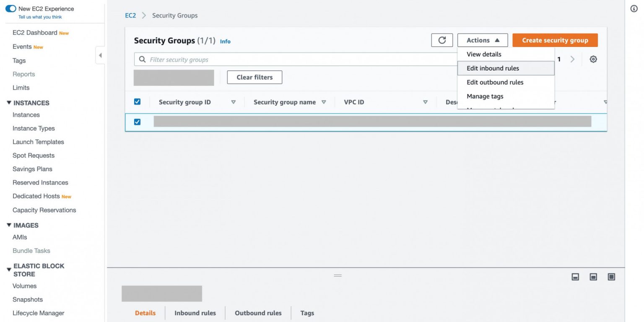Switch to the Tags tab

tap(307, 313)
